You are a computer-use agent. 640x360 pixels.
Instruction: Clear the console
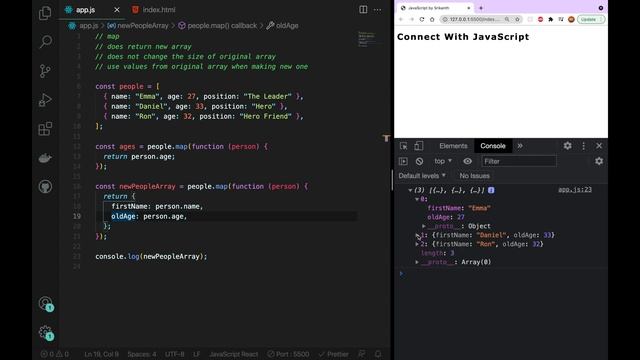tap(419, 161)
